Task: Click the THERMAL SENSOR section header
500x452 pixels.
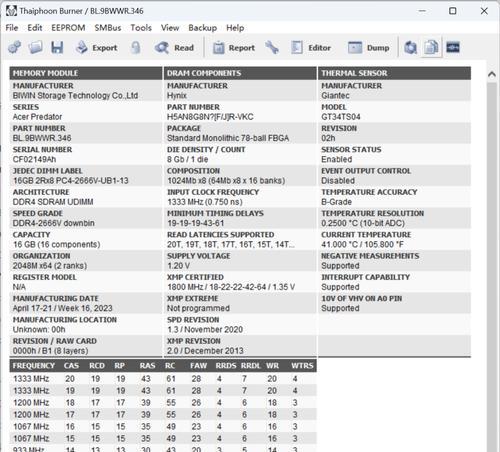Action: point(394,73)
